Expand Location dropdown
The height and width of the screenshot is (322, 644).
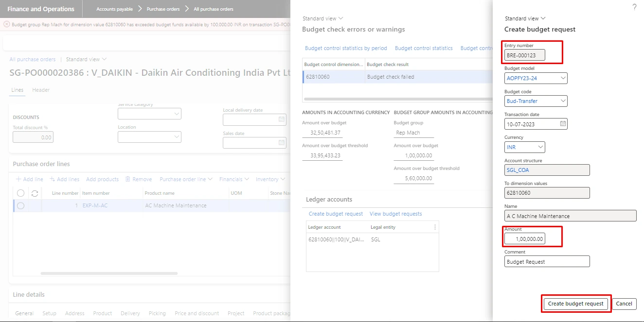(177, 137)
